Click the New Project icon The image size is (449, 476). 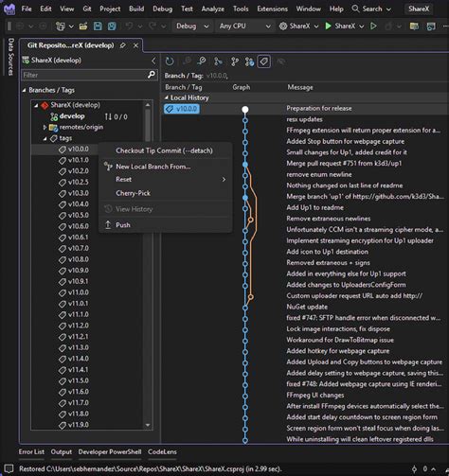pyautogui.click(x=60, y=26)
